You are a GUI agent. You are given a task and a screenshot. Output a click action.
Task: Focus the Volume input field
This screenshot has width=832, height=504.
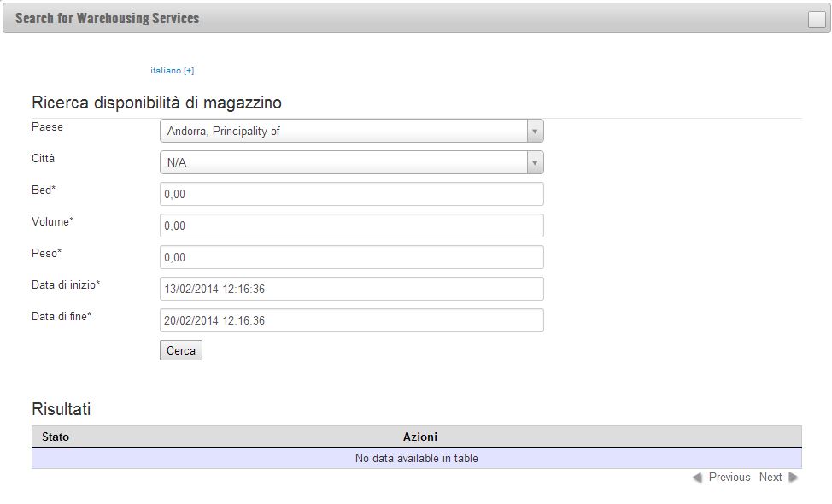coord(351,226)
